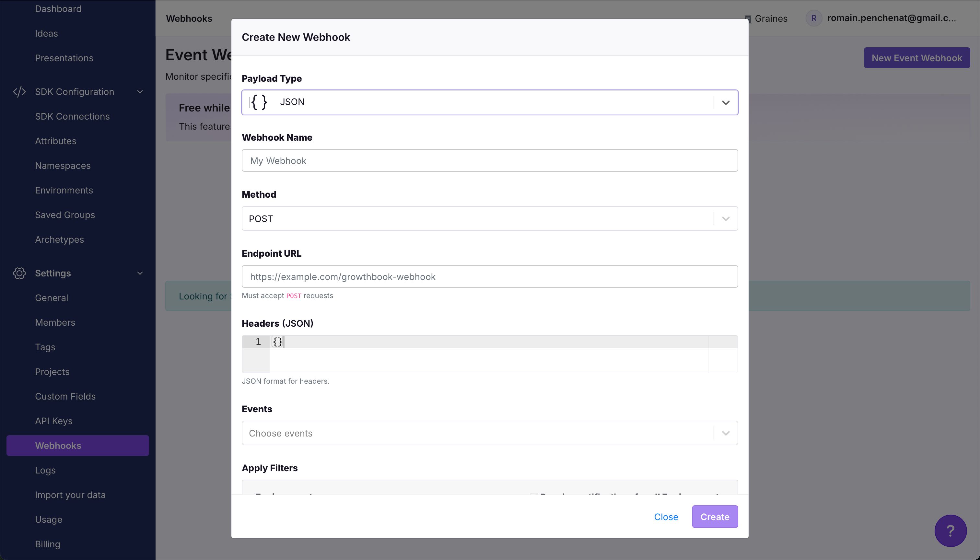Click the Create New Webhook dialog title
The width and height of the screenshot is (980, 560).
click(296, 37)
